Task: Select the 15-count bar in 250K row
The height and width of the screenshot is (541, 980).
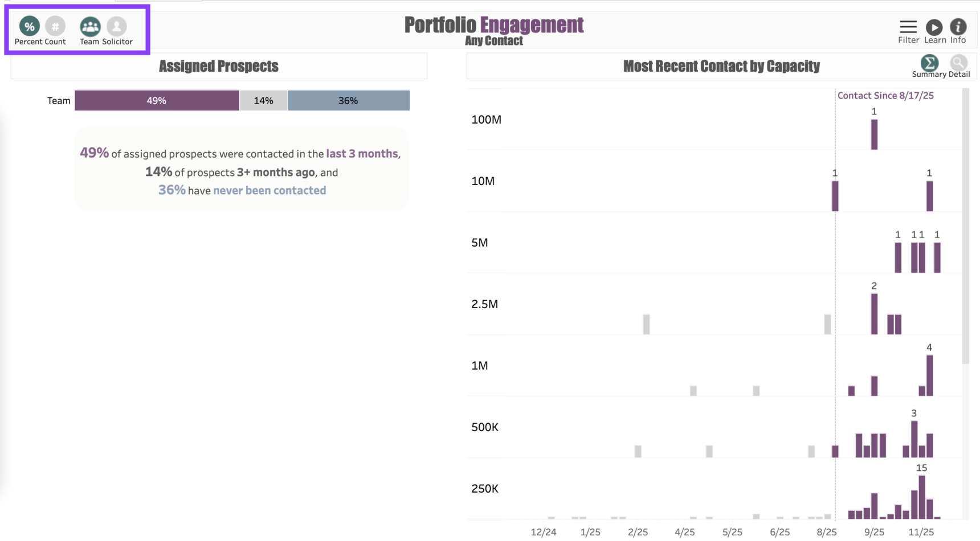Action: 922,497
